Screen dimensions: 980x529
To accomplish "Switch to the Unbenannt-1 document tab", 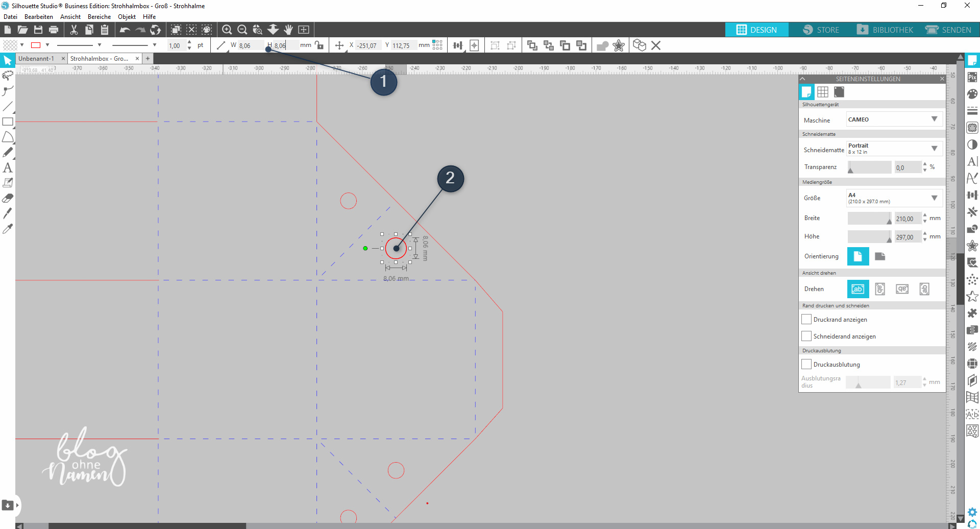I will coord(36,59).
